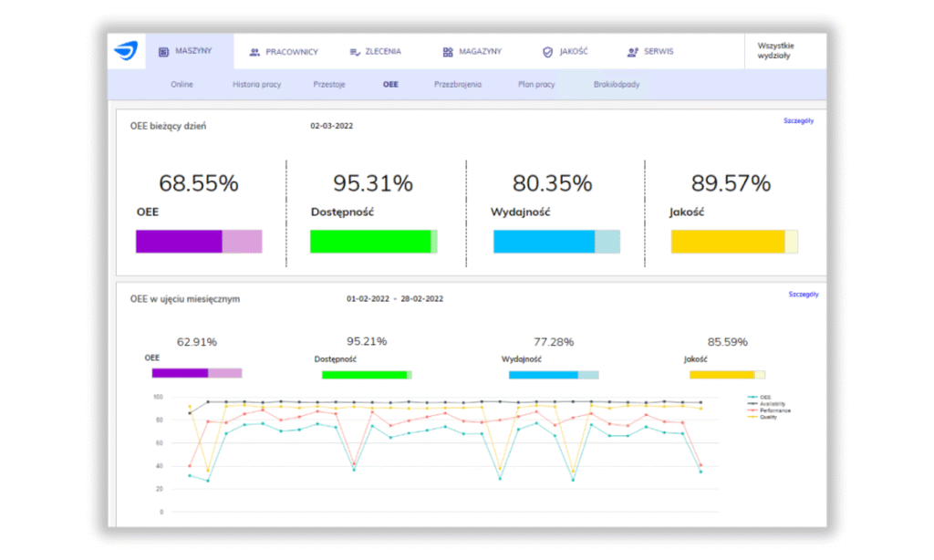Click the Zlecenia list icon
Viewport: 934px width, 560px height.
355,52
